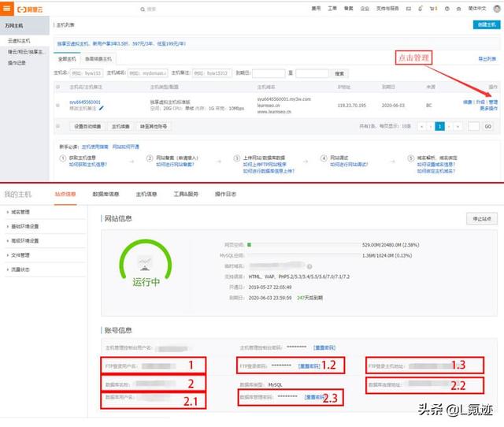The width and height of the screenshot is (504, 427).
Task: Expand 基础环境设置 sidebar section
Action: pos(24,226)
